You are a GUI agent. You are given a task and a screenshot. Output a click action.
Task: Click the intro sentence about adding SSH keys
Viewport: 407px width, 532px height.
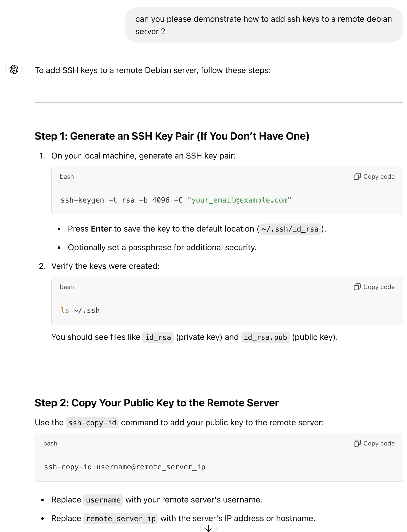point(153,70)
